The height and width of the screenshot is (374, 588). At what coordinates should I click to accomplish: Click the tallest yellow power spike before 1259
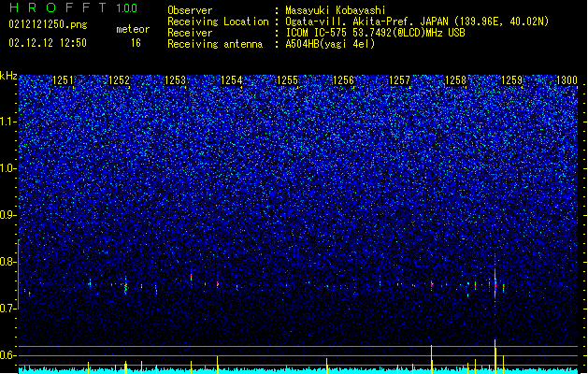[495, 356]
